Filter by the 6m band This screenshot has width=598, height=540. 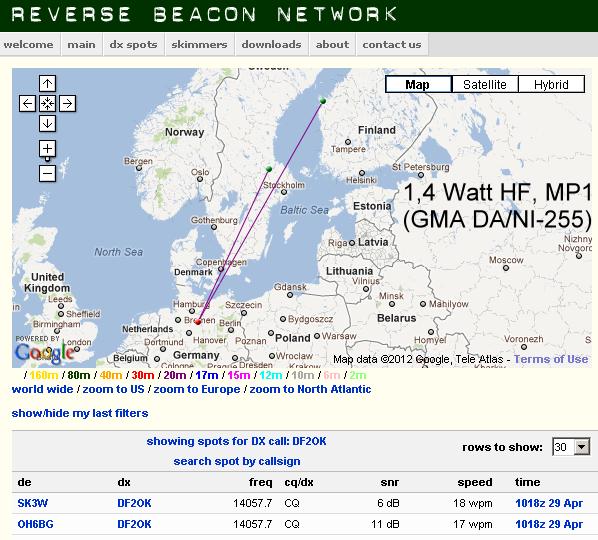coord(331,375)
